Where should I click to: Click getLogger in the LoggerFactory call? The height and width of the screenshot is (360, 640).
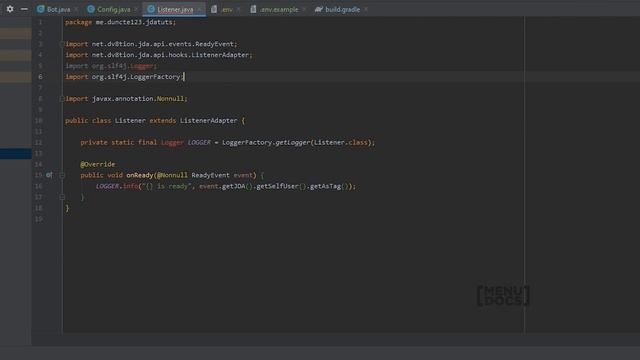[293, 143]
